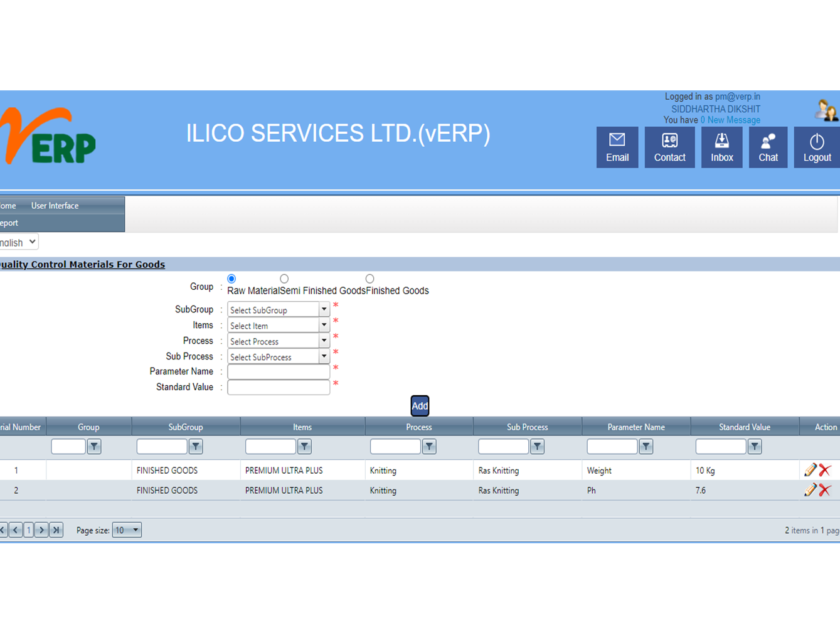Click the user profile avatar icon
This screenshot has height=633, width=840.
tap(826, 110)
